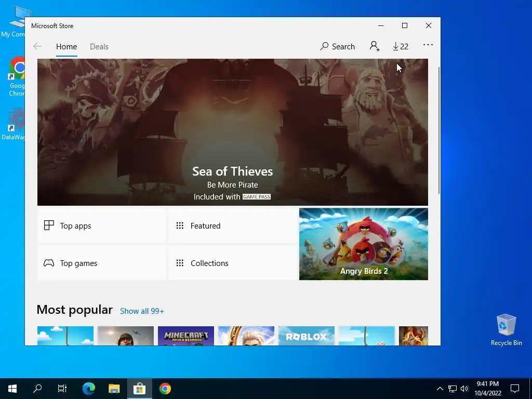
Task: Open the taskbar clock showing 9:41 PM
Action: [x=487, y=389]
